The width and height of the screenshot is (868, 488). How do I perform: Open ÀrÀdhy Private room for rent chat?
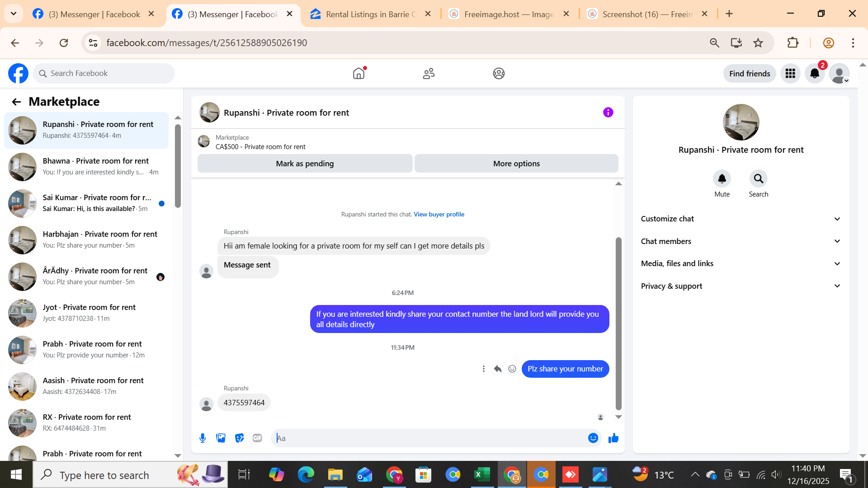coord(86,277)
